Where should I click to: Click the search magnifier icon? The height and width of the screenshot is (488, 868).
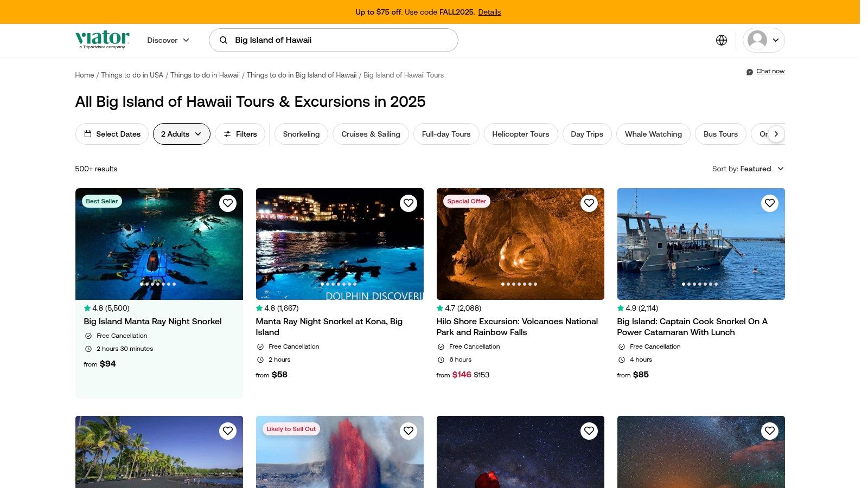point(224,40)
